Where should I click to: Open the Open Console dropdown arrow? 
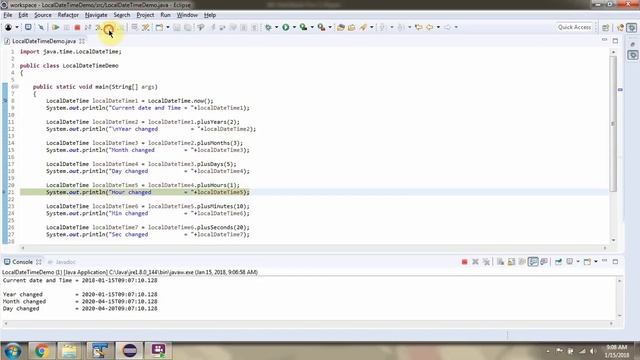pyautogui.click(x=596, y=262)
